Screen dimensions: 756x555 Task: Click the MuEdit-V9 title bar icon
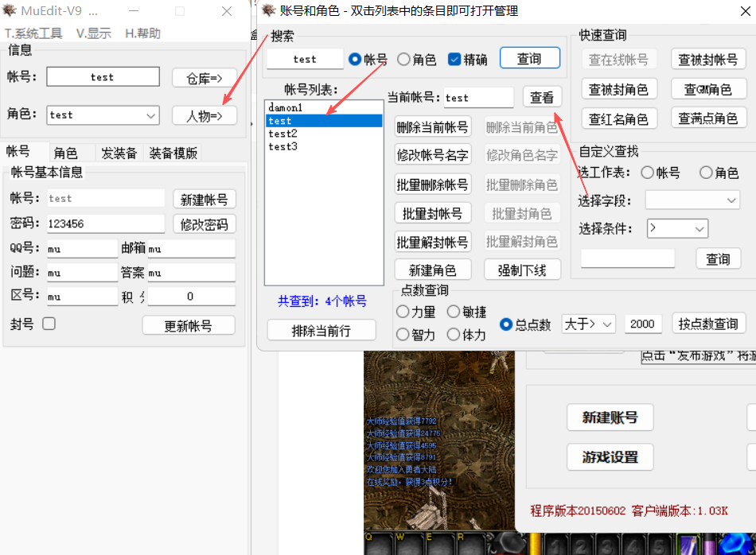(11, 11)
